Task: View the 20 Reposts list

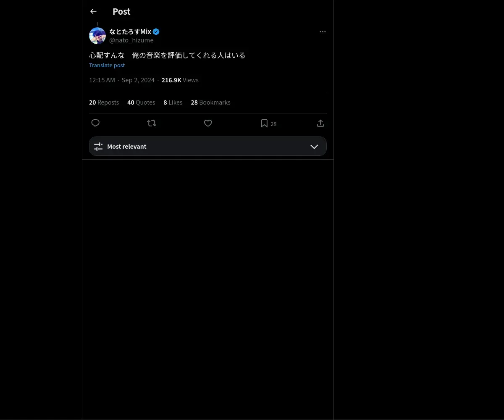Action: coord(104,102)
